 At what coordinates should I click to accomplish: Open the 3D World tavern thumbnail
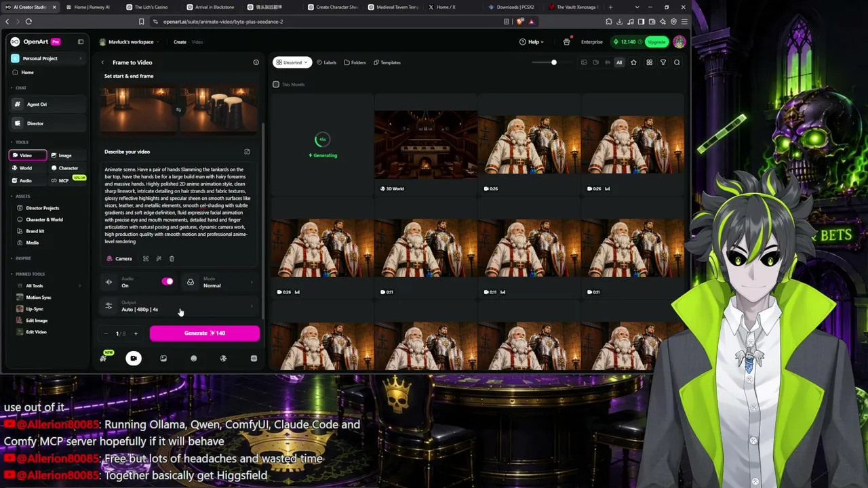click(x=426, y=145)
